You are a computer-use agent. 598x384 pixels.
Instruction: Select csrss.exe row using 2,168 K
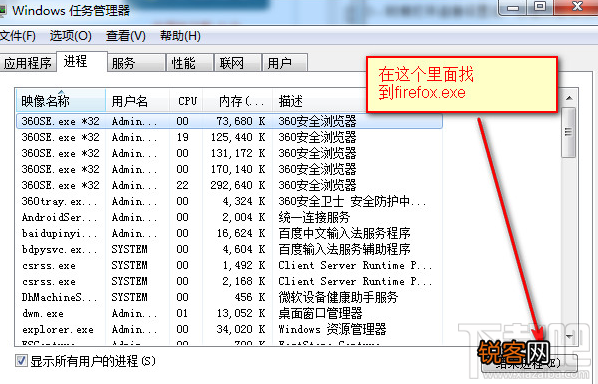point(229,281)
